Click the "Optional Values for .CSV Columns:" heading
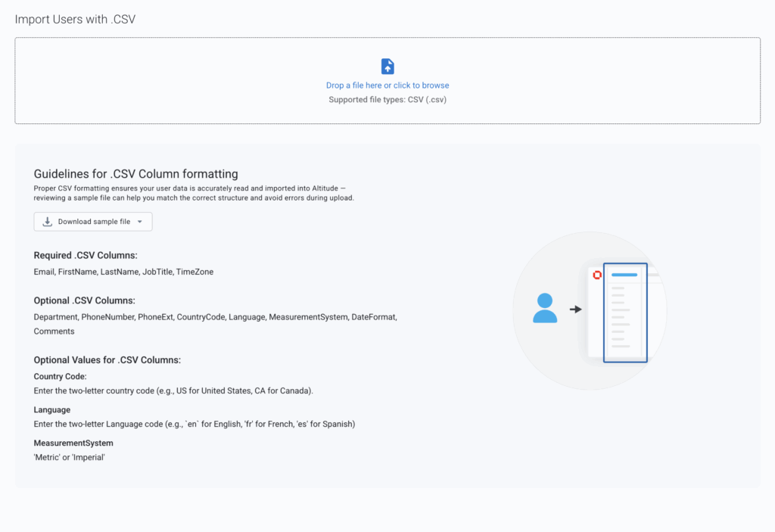The image size is (775, 532). click(107, 359)
